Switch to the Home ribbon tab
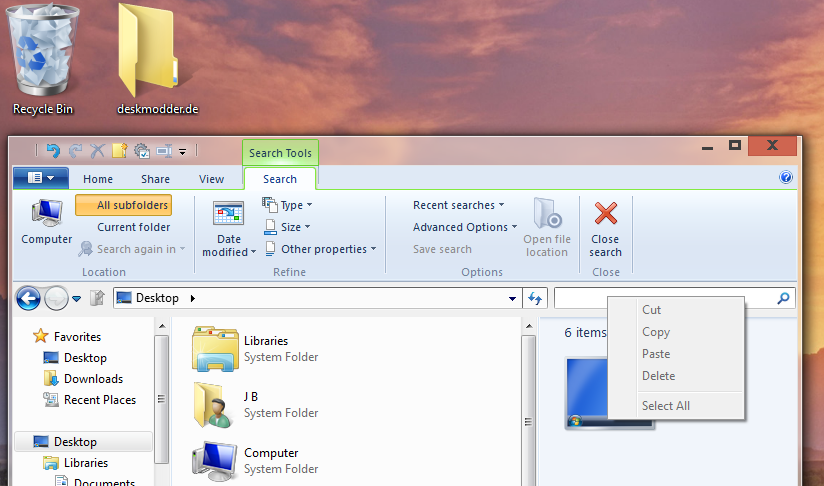The height and width of the screenshot is (486, 824). click(98, 179)
